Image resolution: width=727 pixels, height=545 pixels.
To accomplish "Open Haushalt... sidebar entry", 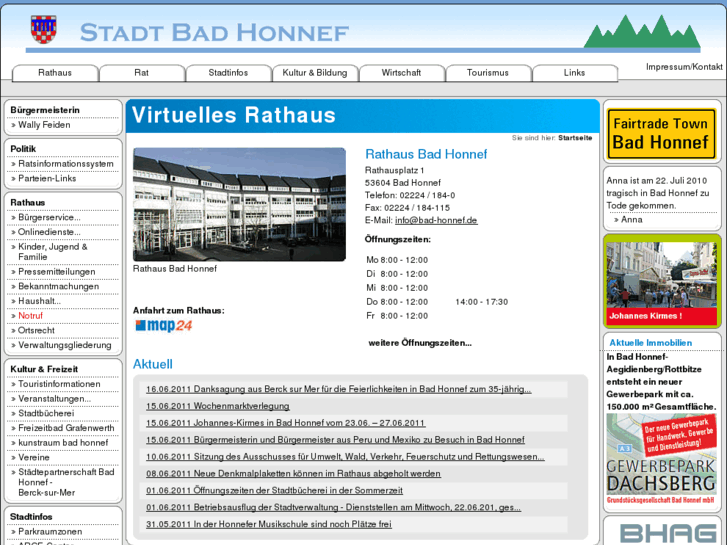I will (39, 301).
